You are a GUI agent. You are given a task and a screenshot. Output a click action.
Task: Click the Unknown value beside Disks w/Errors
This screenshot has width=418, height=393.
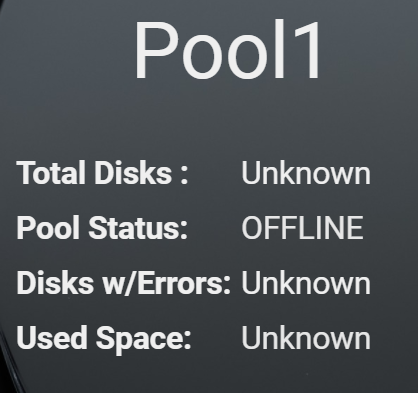[x=306, y=283]
